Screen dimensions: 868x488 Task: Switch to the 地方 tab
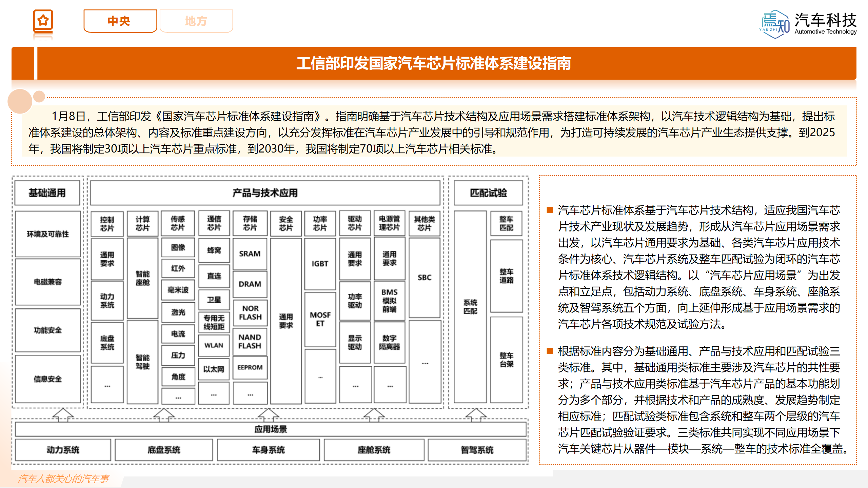coord(196,21)
